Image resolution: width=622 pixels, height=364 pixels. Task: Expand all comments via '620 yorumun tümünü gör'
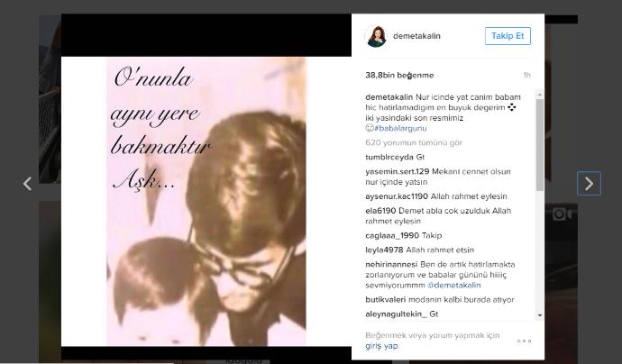[414, 142]
